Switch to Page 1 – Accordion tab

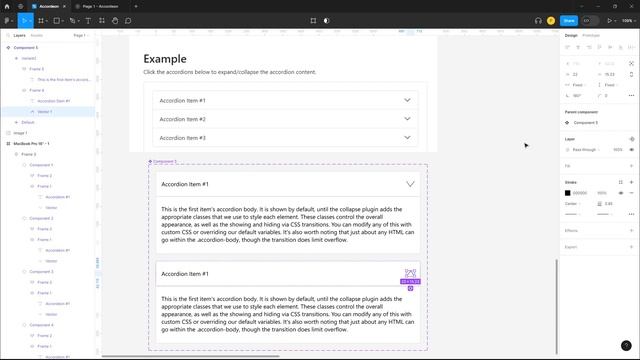pos(100,7)
